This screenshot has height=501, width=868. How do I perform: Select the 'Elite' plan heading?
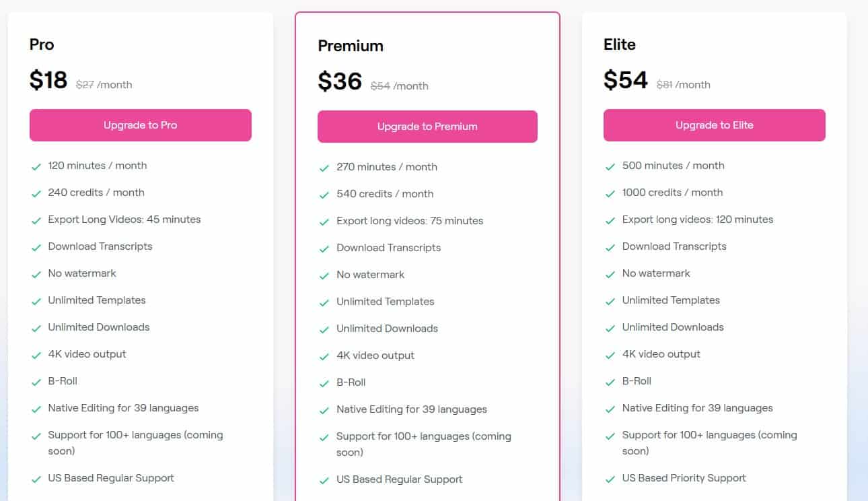tap(618, 44)
